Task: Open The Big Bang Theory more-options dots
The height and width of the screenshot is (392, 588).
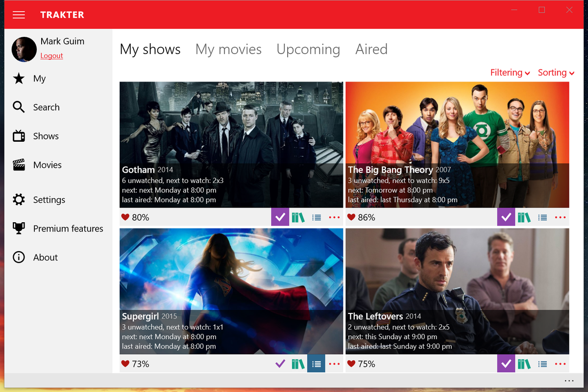Action: click(561, 217)
